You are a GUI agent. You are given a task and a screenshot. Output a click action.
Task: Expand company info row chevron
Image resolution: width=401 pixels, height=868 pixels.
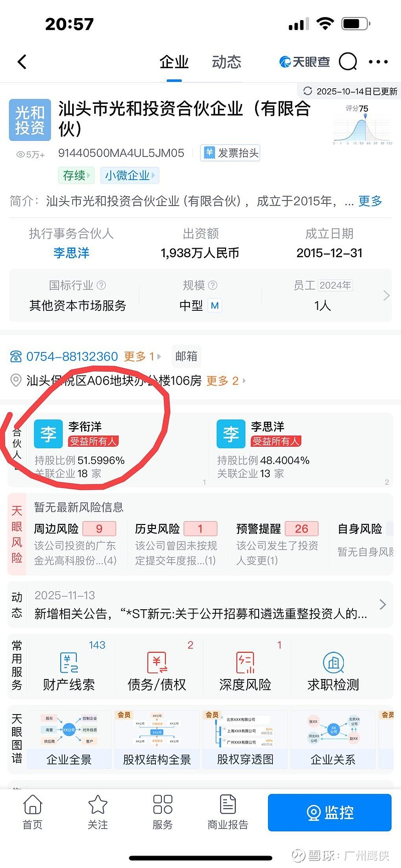[x=386, y=295]
